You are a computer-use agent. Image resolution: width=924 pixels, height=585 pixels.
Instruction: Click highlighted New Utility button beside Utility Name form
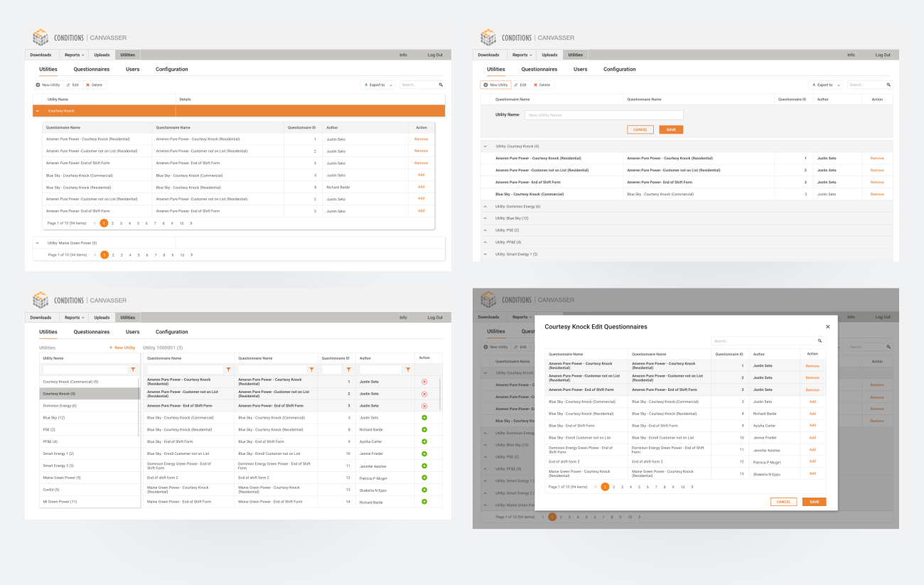[x=495, y=85]
